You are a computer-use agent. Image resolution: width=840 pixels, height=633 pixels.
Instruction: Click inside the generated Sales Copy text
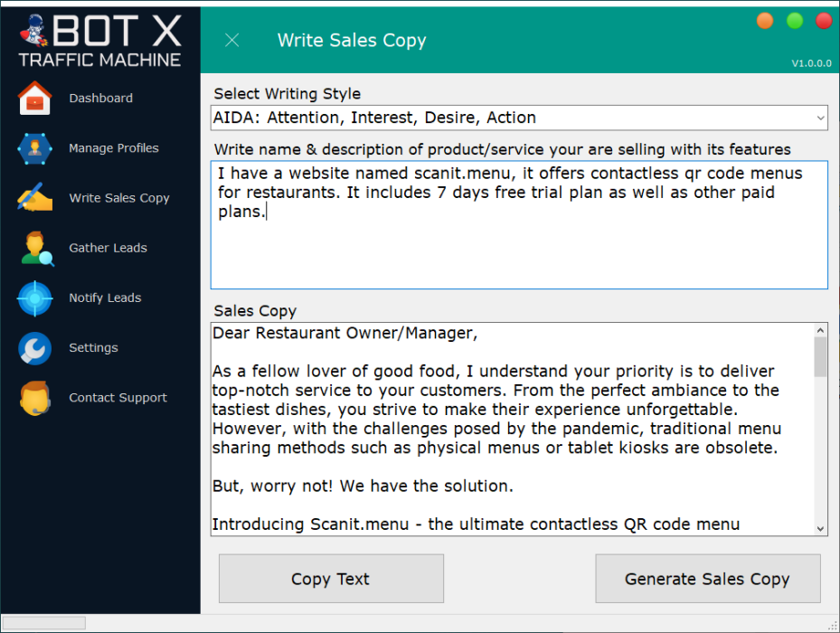click(512, 428)
